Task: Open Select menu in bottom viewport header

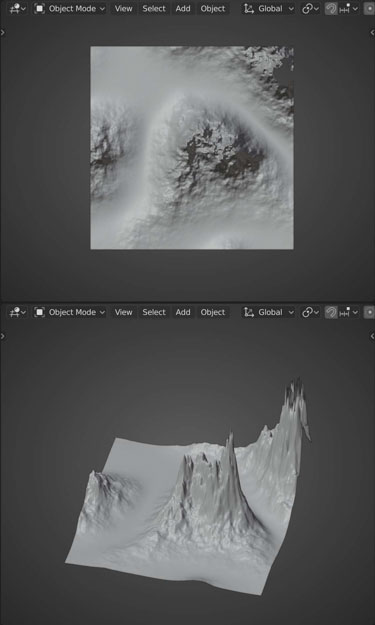Action: [154, 312]
